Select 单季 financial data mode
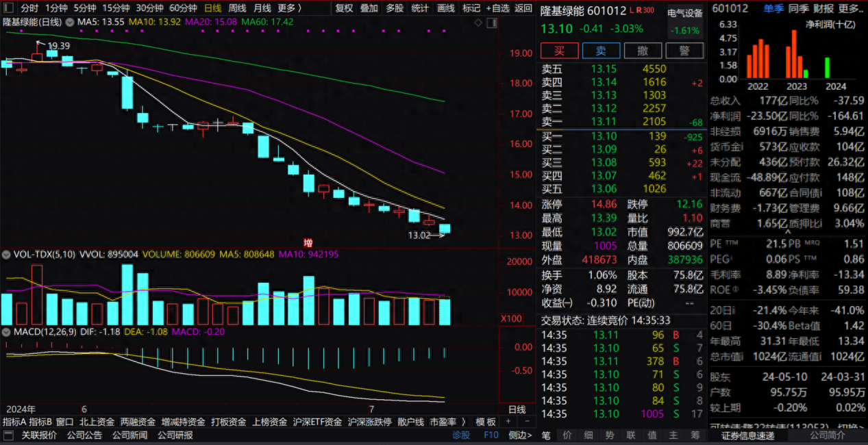Screen dimensions: 868x445 click(773, 8)
